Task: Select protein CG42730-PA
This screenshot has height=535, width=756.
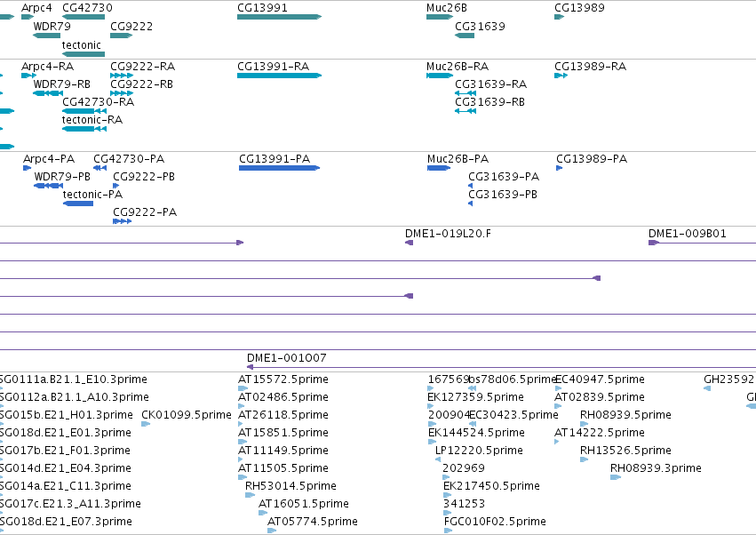Action: coord(129,159)
